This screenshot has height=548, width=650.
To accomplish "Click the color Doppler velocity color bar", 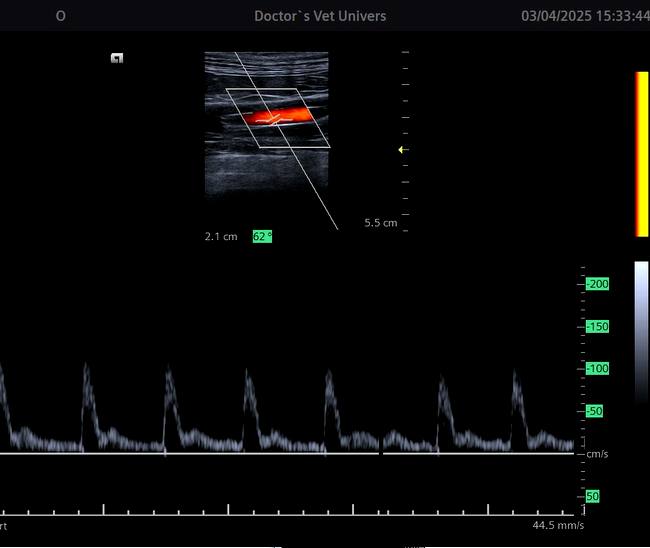I will pos(641,154).
